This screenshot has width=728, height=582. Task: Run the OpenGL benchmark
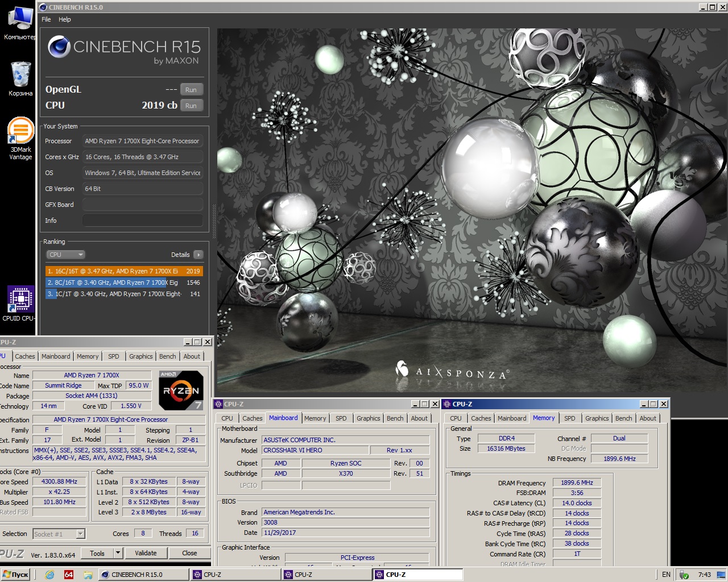(x=191, y=90)
